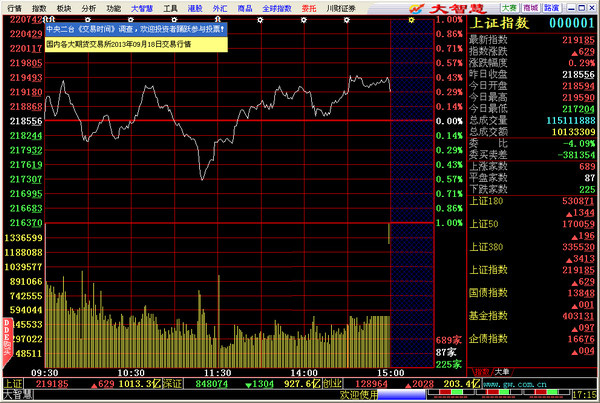This screenshot has width=600, height=403.
Task: Click the 总成交额 value 10133309
Action: click(573, 132)
